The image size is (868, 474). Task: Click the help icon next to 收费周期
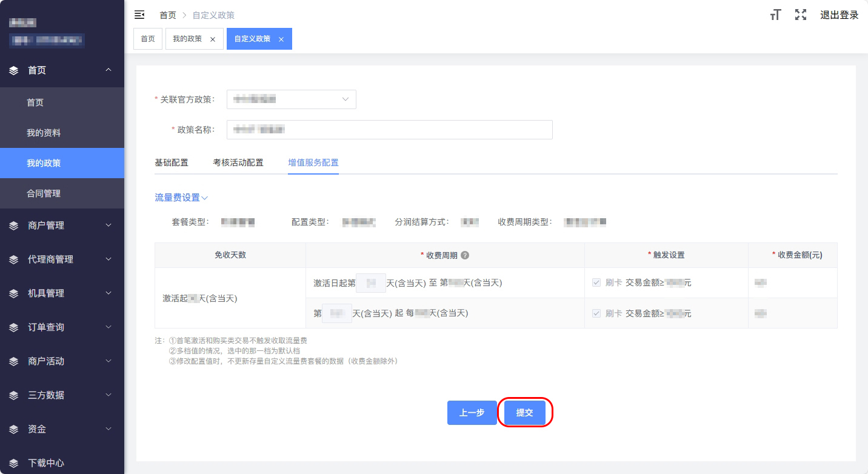(465, 255)
